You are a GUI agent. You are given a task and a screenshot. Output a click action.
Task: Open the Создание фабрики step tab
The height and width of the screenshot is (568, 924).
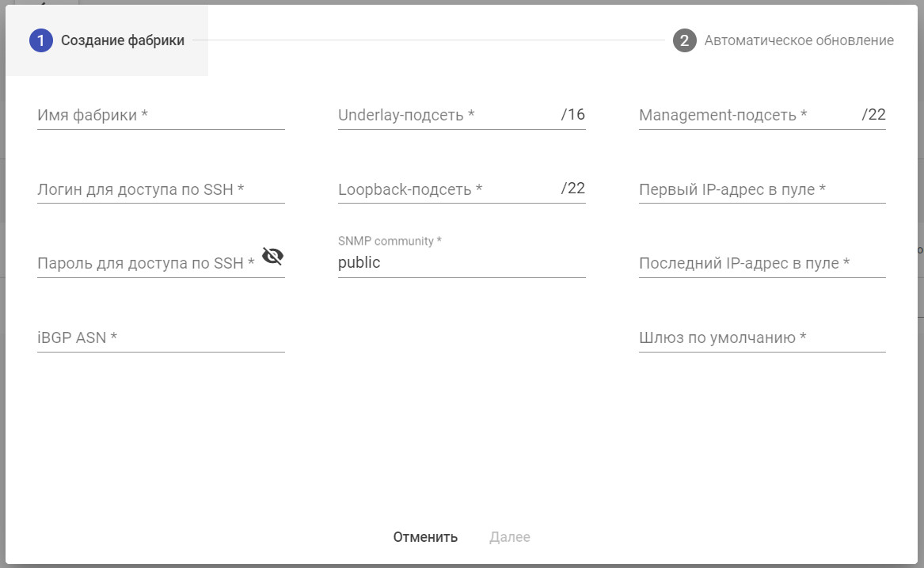coord(123,40)
